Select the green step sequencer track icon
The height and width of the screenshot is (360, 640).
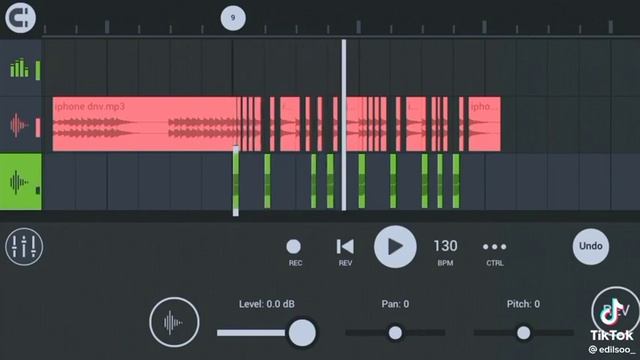(19, 68)
